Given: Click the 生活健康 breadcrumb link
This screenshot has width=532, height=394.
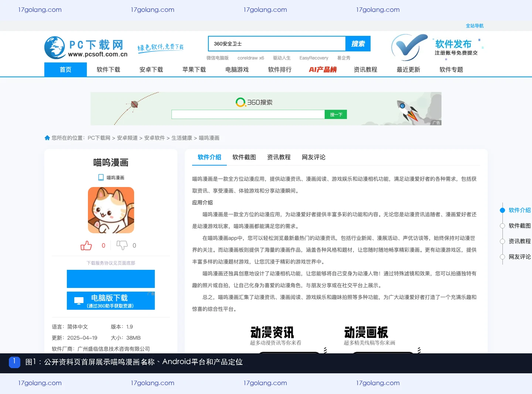Looking at the screenshot, I should pyautogui.click(x=182, y=138).
